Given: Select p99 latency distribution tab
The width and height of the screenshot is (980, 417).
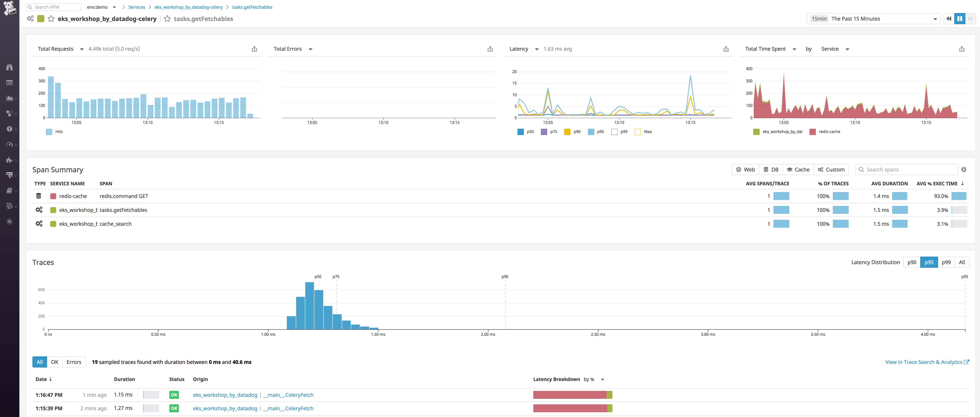Looking at the screenshot, I should pyautogui.click(x=946, y=262).
